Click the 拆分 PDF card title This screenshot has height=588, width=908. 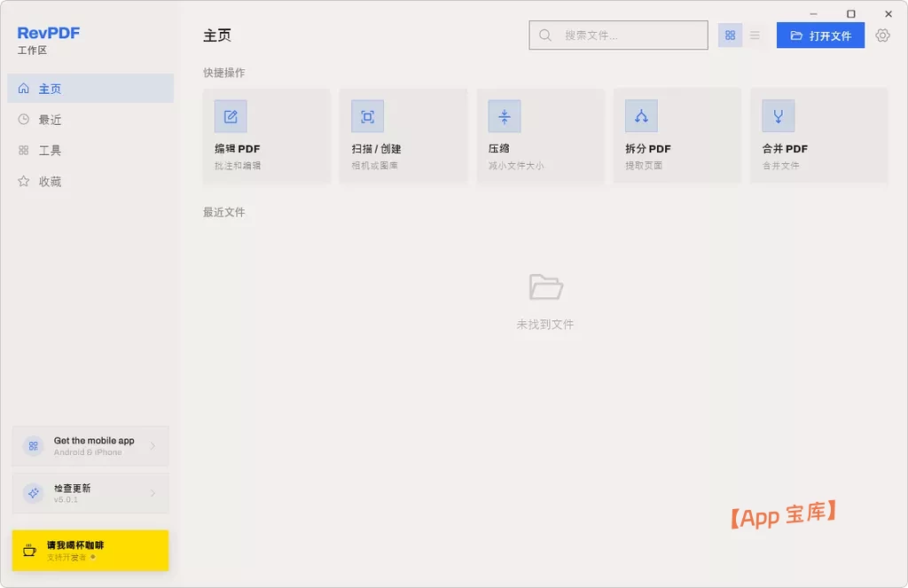point(648,149)
